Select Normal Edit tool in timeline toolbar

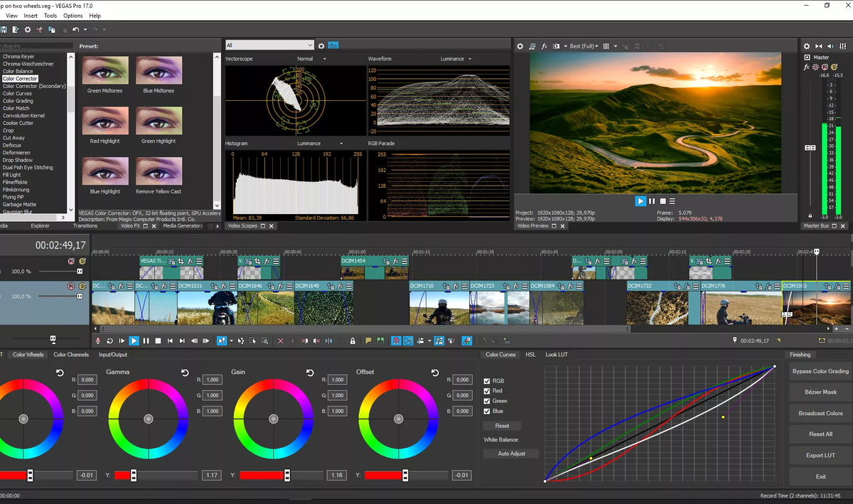pos(222,341)
